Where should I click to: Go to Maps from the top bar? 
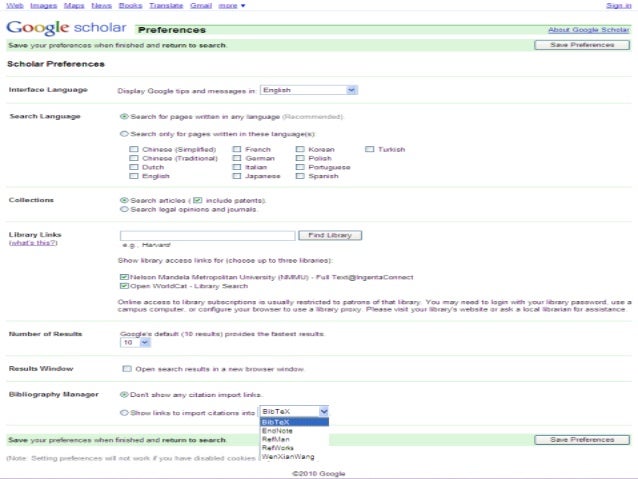click(74, 6)
